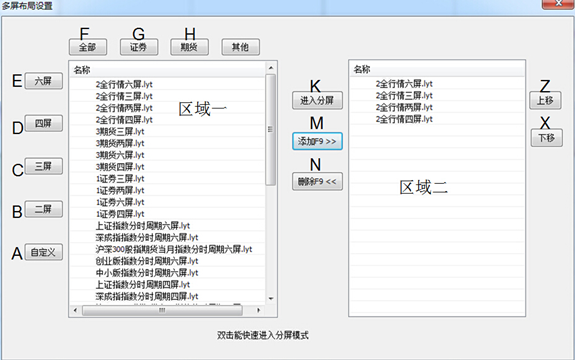
Task: Click the 三屏 layout button
Action: (43, 166)
